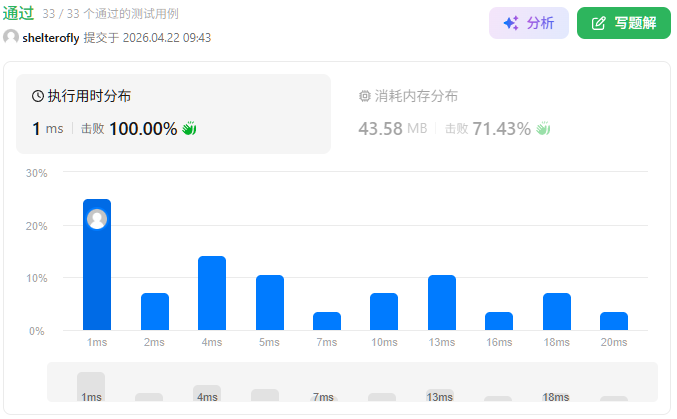Screen dimensions: 677x419
Task: Select the 2ms bar in the chart
Action: coord(154,312)
